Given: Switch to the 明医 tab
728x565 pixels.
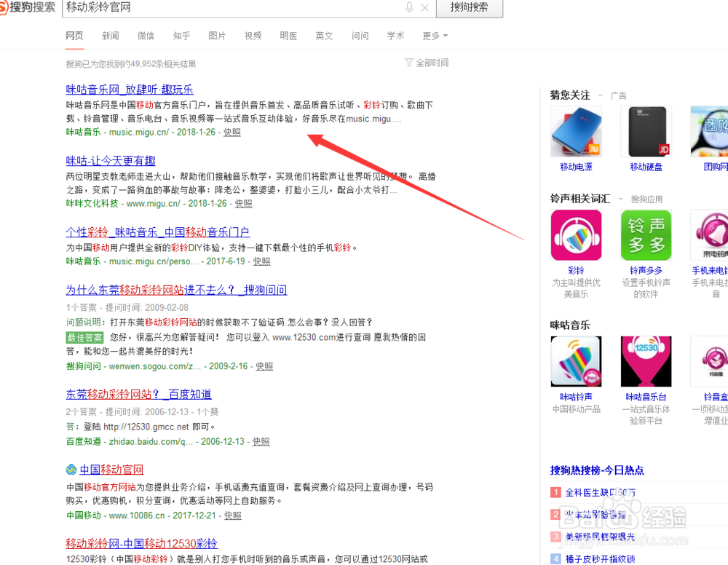Looking at the screenshot, I should point(288,36).
